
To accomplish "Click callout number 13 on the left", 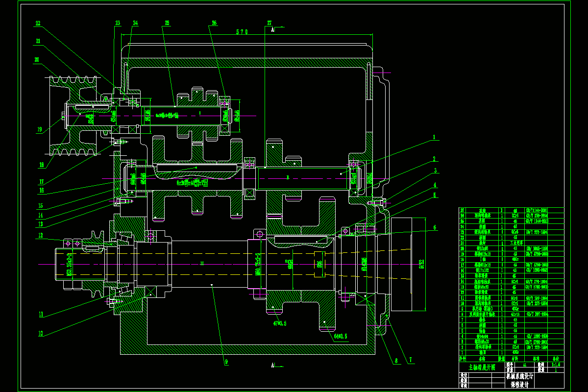I will coord(41,224).
